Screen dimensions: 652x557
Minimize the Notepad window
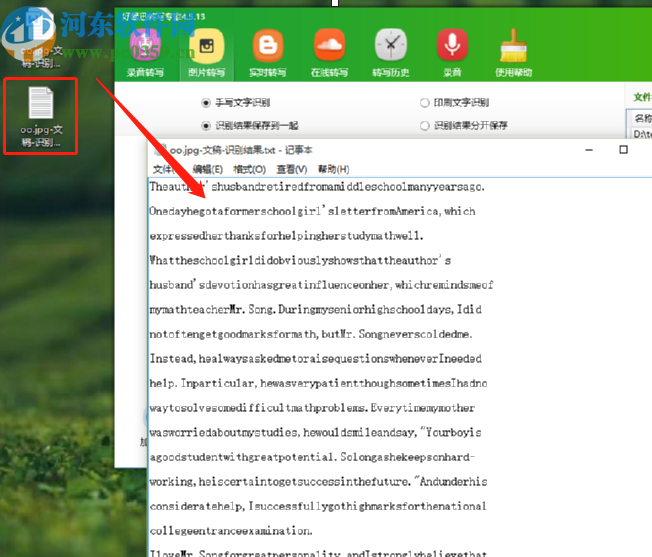coord(589,150)
